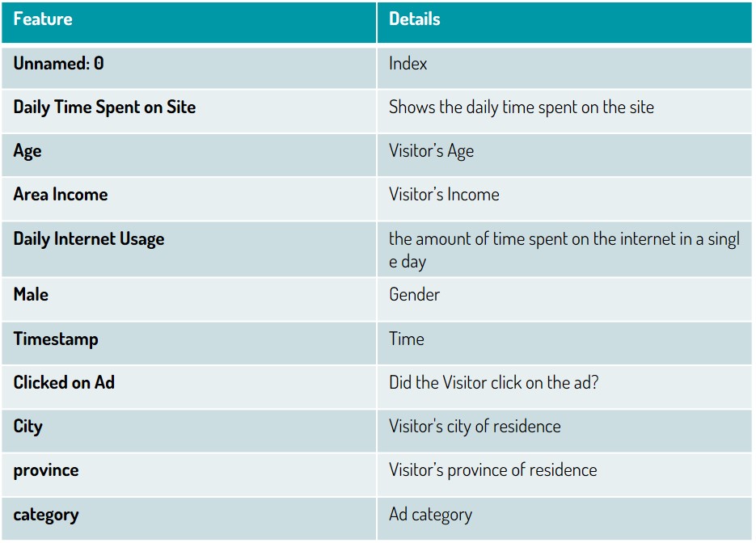Click 'Did the Visitor click on the ad?' text
The image size is (756, 543).
tap(494, 382)
